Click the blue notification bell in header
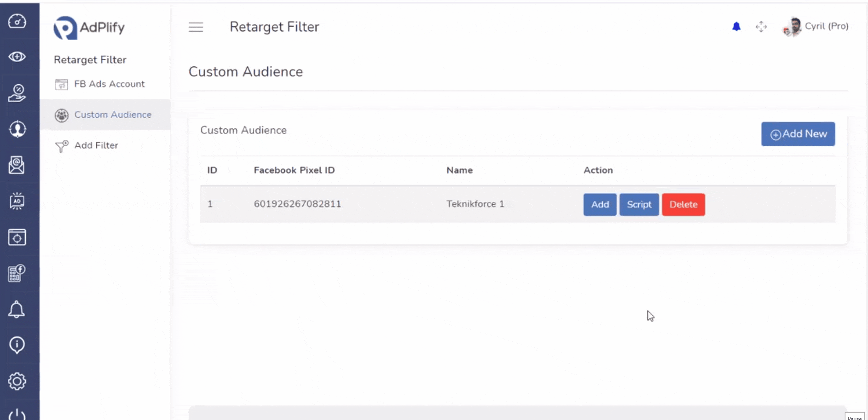 click(736, 27)
